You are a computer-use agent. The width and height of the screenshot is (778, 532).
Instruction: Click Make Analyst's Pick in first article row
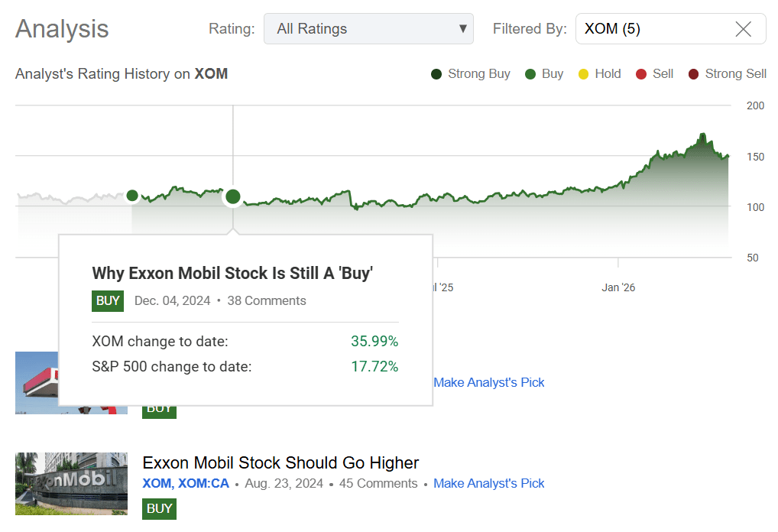coord(488,382)
